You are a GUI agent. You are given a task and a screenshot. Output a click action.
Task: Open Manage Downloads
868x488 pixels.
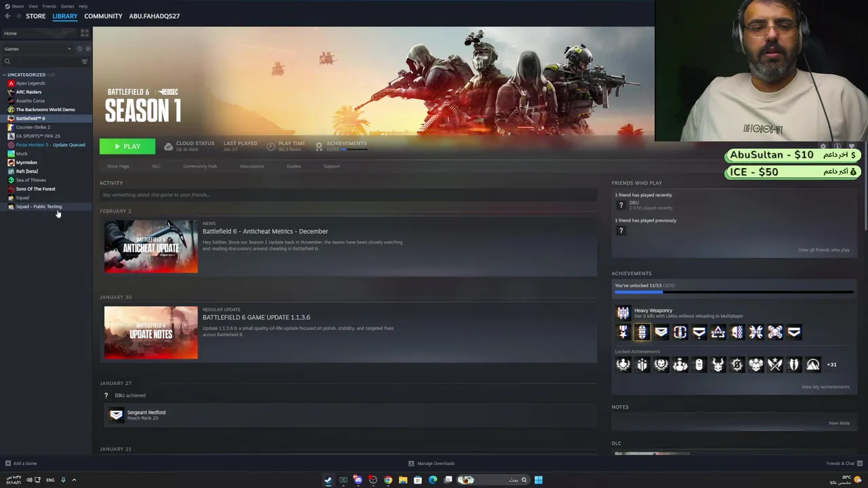click(431, 464)
